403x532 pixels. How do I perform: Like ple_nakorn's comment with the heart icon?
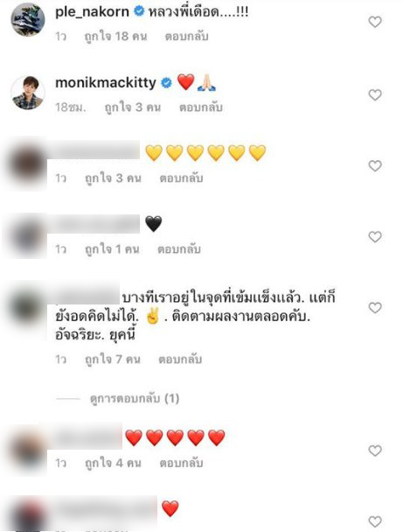[375, 22]
